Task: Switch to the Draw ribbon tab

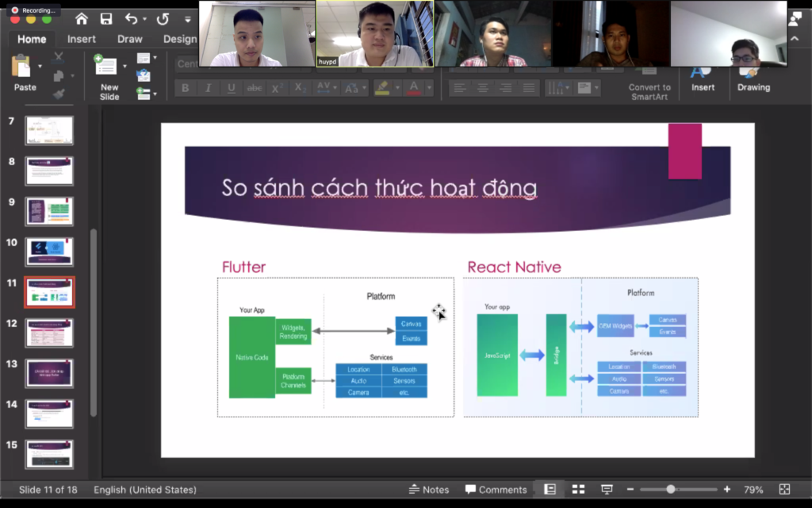Action: (x=130, y=39)
